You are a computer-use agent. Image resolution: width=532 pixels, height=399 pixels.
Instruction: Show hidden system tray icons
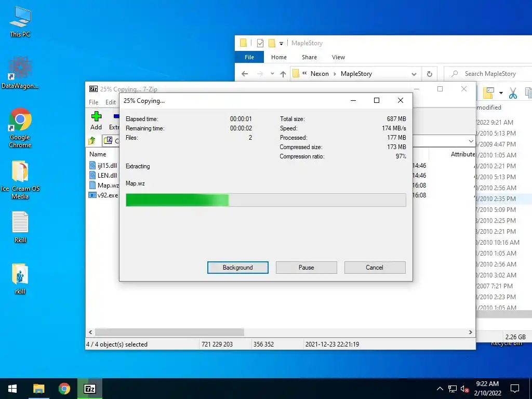click(x=440, y=389)
